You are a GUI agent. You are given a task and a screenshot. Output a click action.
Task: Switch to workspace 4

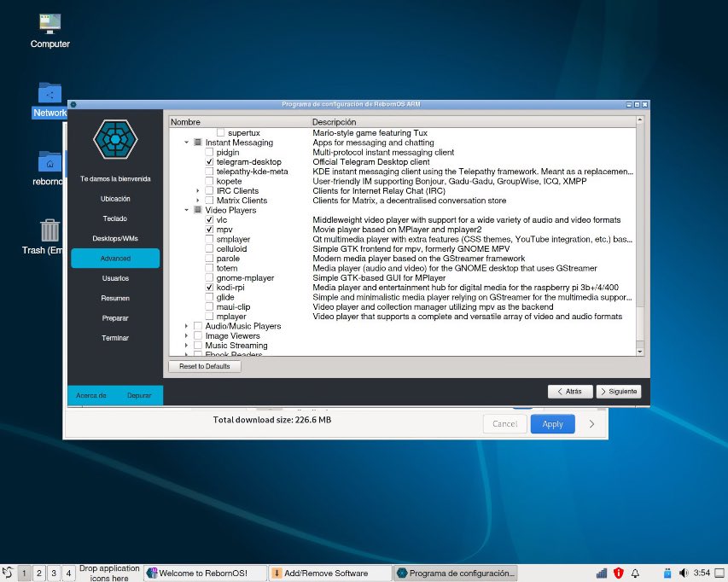tap(69, 573)
